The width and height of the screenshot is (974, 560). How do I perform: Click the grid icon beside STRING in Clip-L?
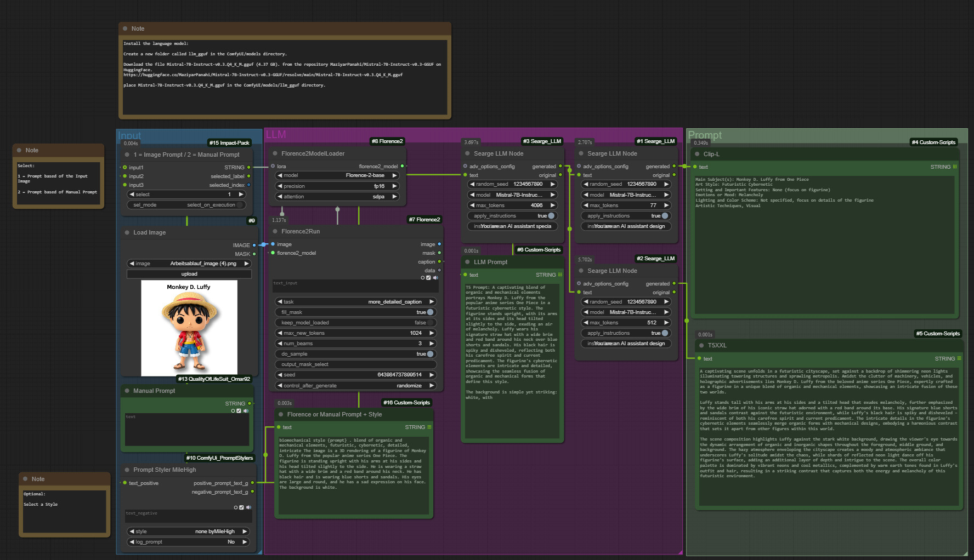coord(955,167)
